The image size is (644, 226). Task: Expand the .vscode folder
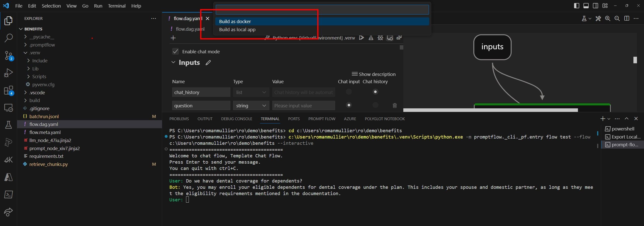coord(25,93)
